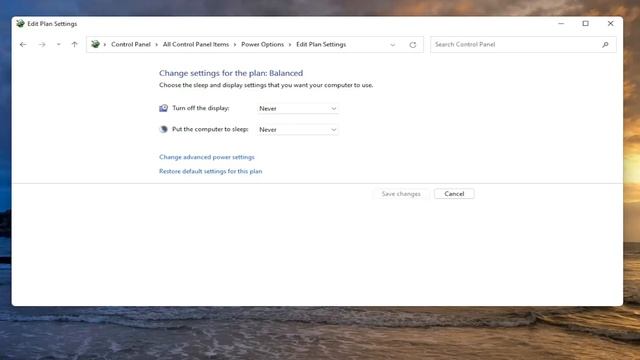Expand chevron after Control Panel breadcrumb
The image size is (640, 360).
[x=156, y=44]
